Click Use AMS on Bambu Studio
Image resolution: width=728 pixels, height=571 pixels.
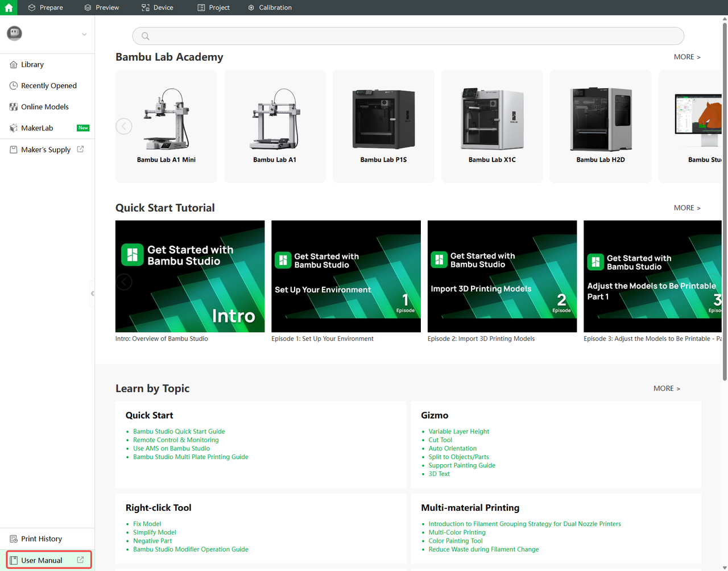tap(172, 449)
